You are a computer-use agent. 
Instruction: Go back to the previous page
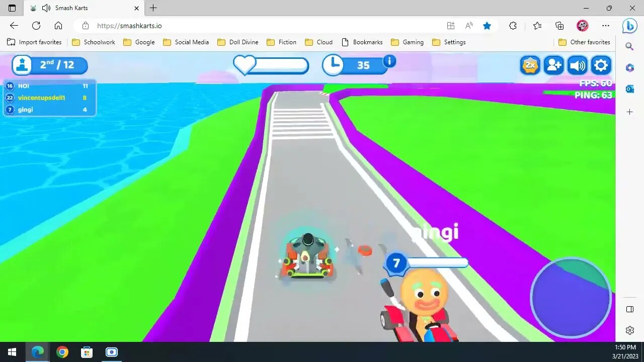[x=14, y=26]
